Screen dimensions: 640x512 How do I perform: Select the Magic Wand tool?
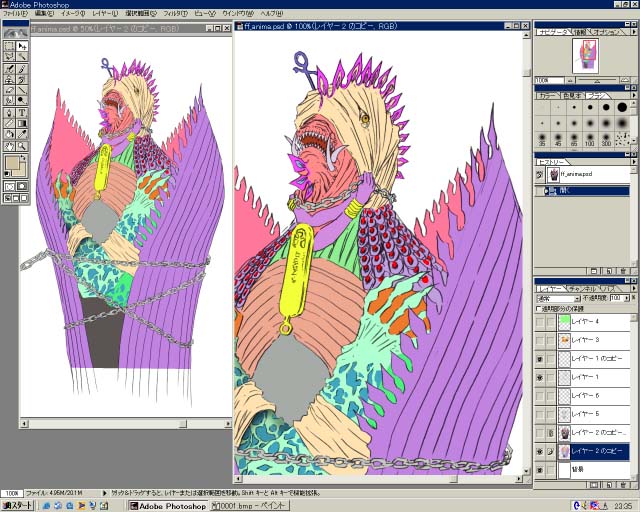(22, 57)
